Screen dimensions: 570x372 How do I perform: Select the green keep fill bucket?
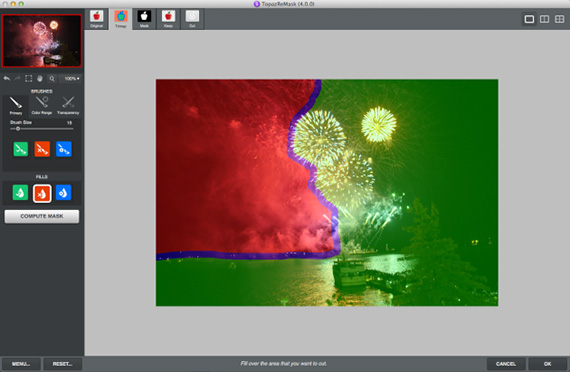[x=20, y=193]
